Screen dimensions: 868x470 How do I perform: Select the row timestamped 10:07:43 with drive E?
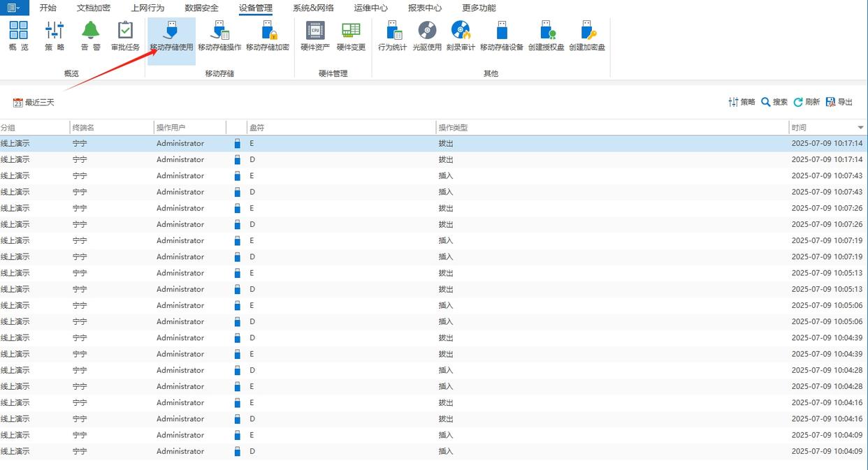419,176
